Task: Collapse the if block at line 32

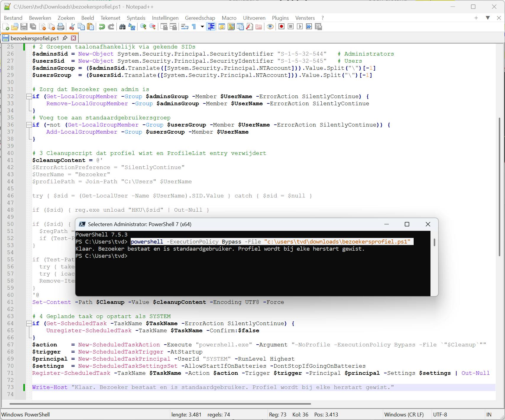Action: 29,97
